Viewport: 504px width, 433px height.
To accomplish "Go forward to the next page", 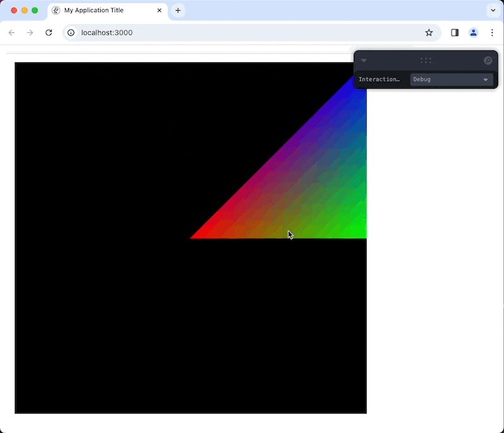I will tap(30, 33).
